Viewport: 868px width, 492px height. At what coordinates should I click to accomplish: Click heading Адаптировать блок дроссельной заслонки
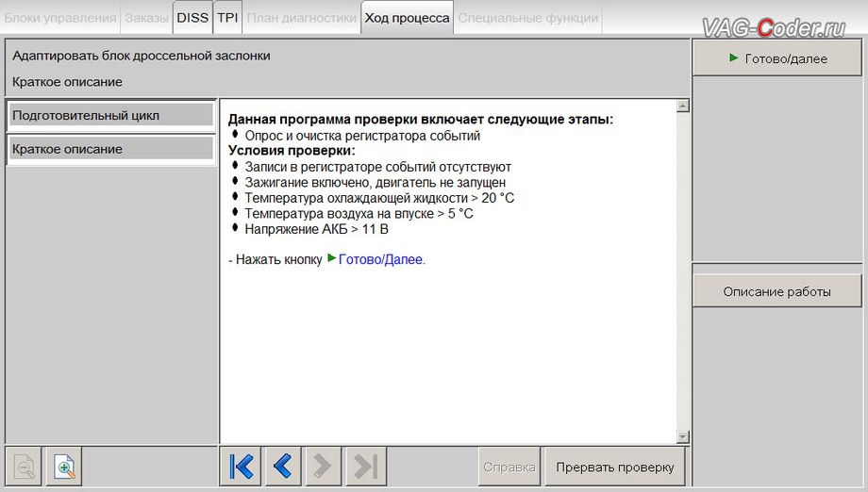142,56
